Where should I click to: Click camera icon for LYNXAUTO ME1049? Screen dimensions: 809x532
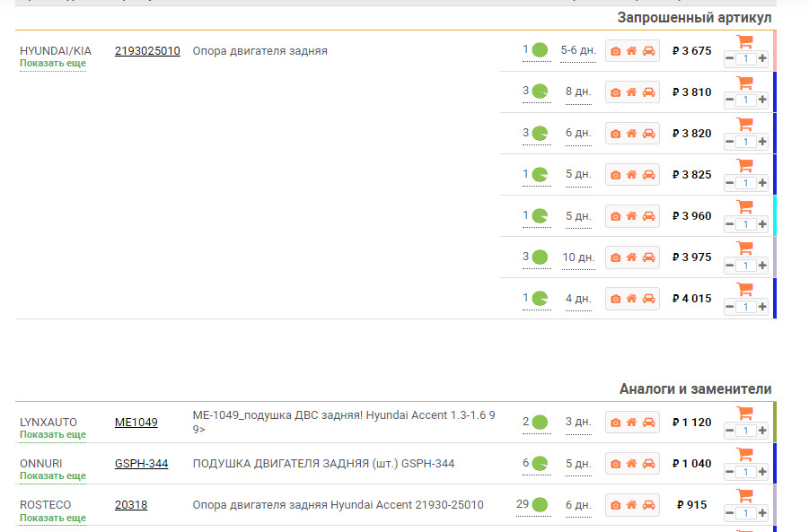point(615,423)
